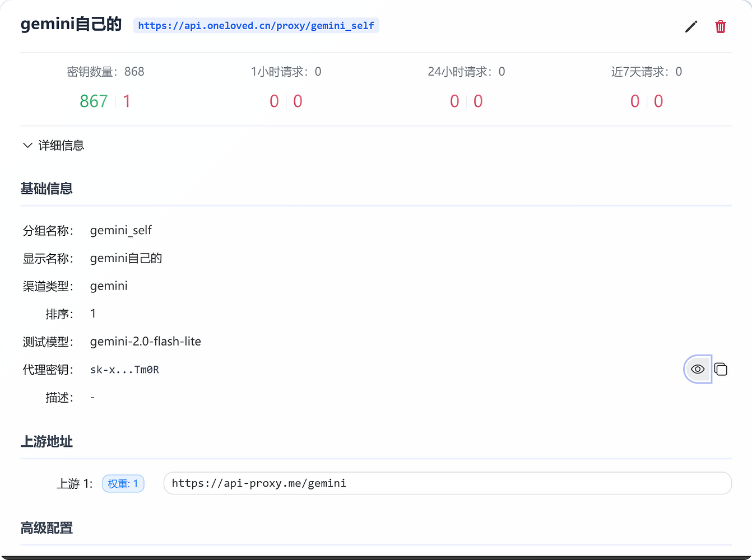Click the 权重: 1 weight badge
Viewport: 752px width, 560px height.
pyautogui.click(x=123, y=484)
